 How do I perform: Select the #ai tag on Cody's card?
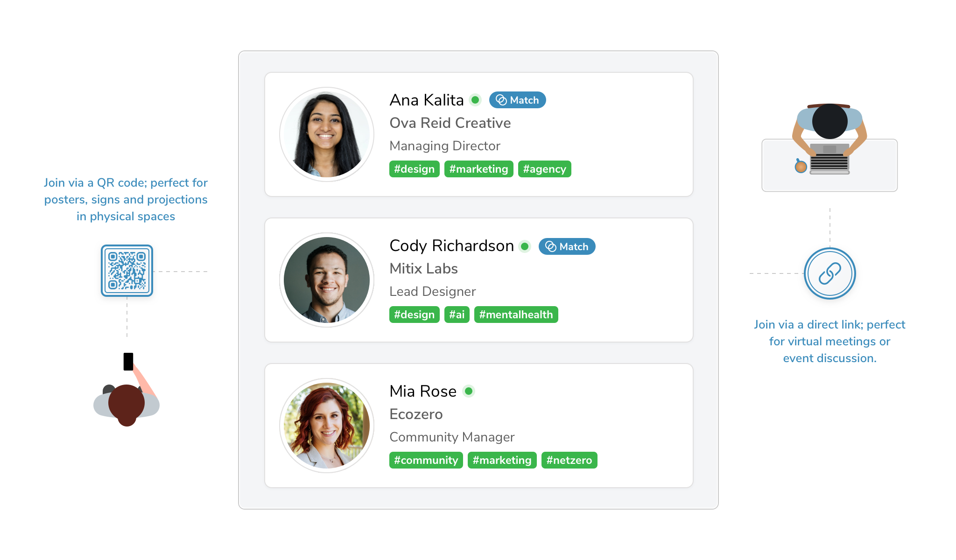(457, 315)
